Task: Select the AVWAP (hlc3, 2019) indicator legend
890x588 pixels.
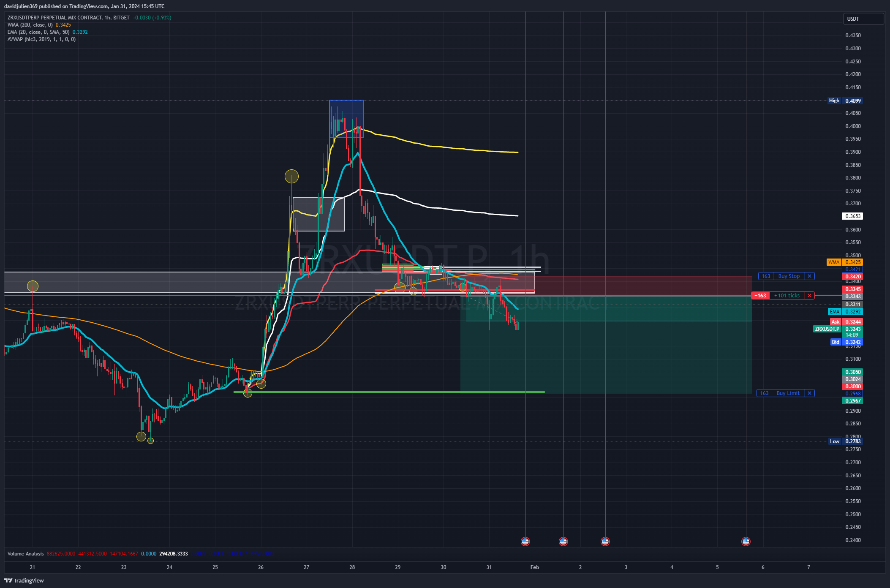Action: [41, 39]
